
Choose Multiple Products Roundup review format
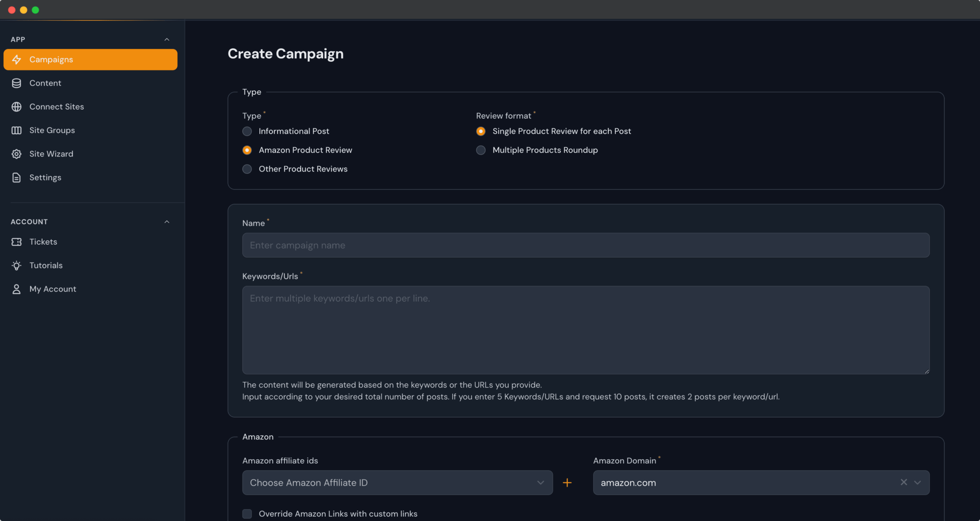tap(481, 150)
